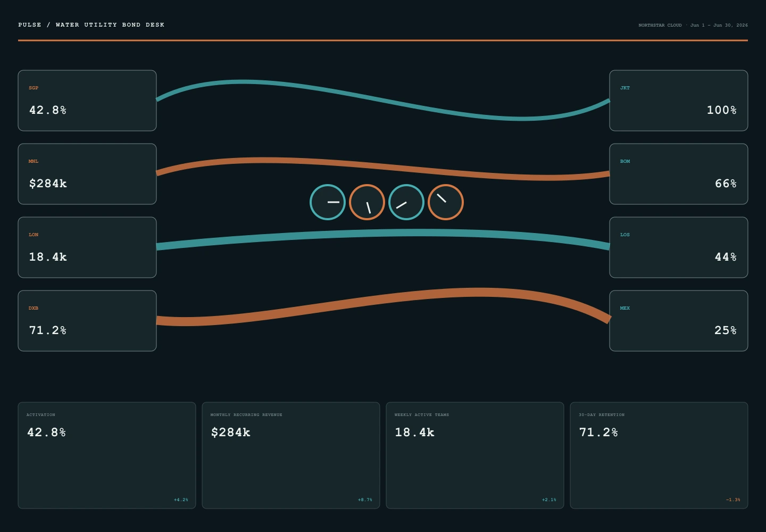Click the -1.3% retention change indicator
766x532 pixels.
733,500
